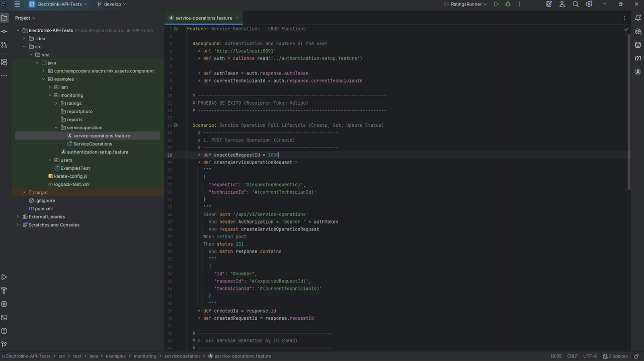Open Search Everywhere magnifier
Screen dimensions: 644x361
(576, 4)
